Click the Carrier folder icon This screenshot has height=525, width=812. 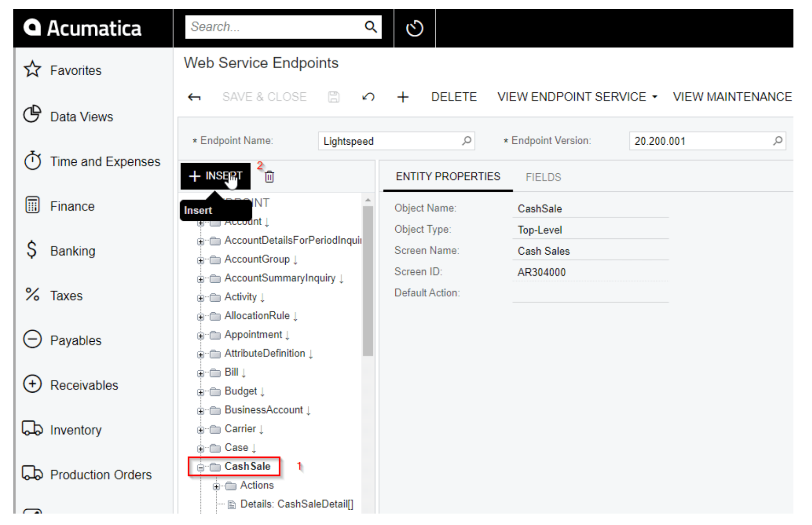coord(215,429)
